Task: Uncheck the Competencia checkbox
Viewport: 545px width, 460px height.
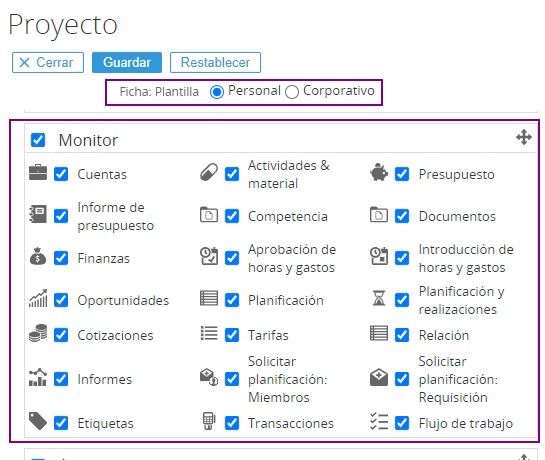Action: [x=232, y=216]
